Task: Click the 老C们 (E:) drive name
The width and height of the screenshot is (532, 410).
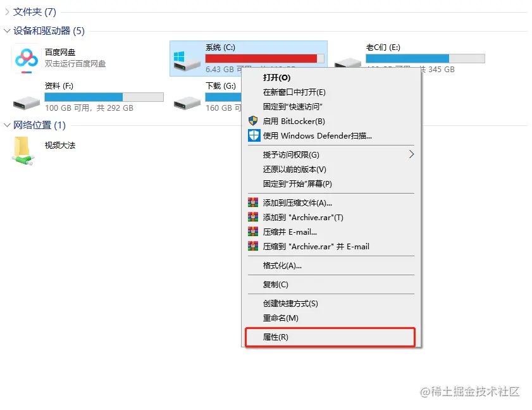Action: [x=383, y=47]
